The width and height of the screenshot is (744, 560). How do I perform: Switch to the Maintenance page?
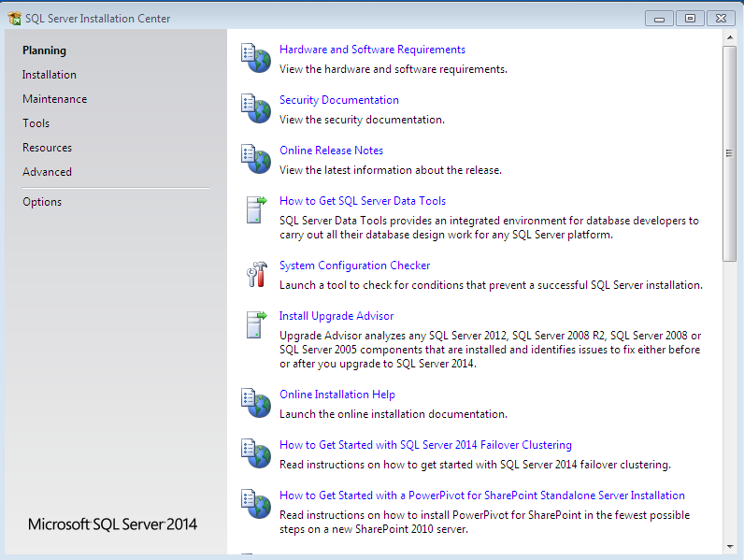pyautogui.click(x=54, y=99)
